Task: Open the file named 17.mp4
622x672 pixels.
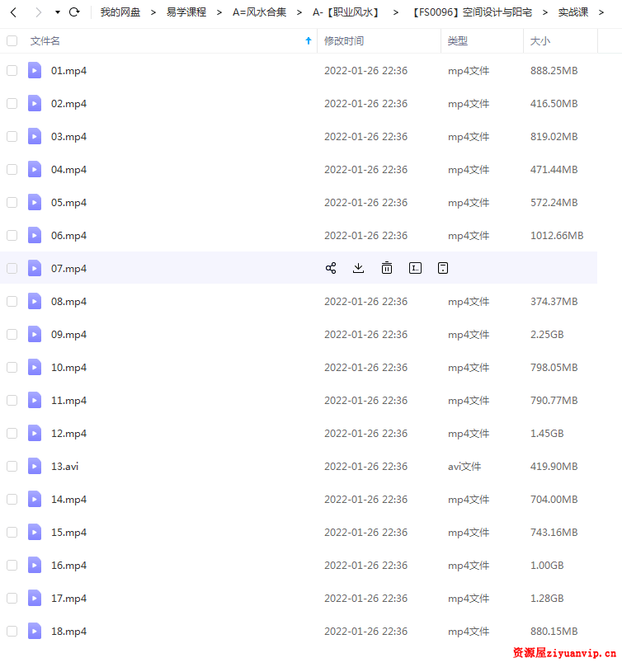Action: coord(68,599)
